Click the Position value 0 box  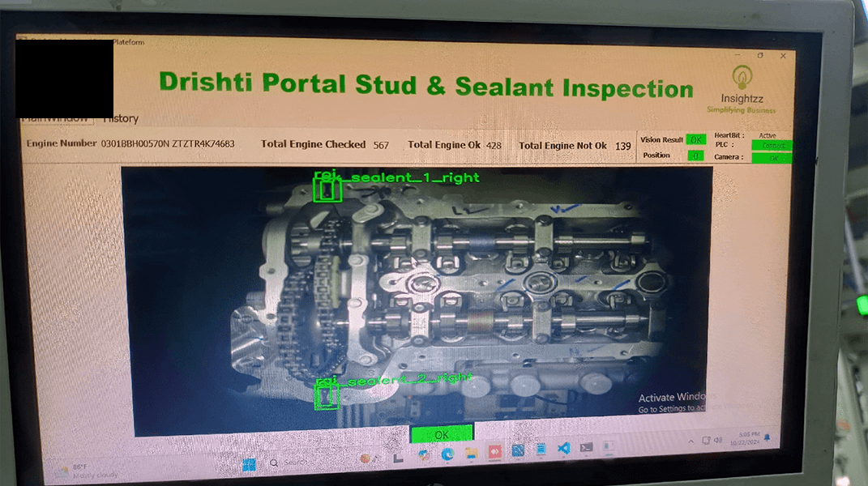(x=695, y=156)
